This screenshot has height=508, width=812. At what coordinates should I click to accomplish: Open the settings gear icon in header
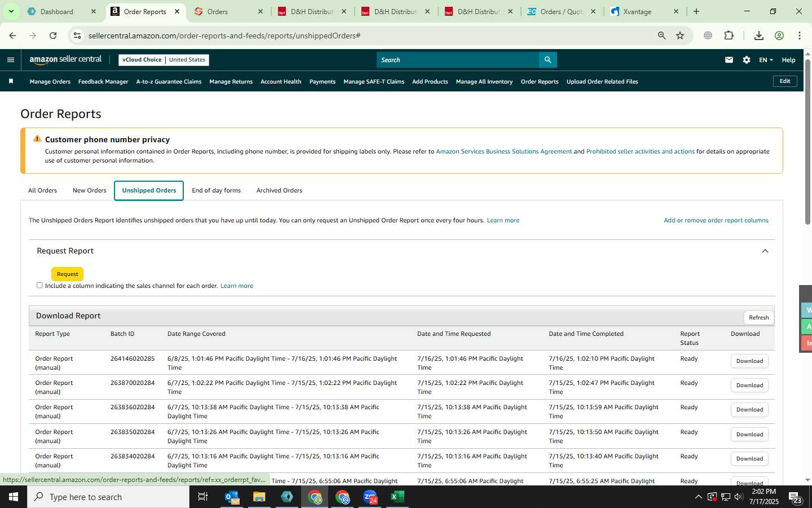pyautogui.click(x=747, y=60)
